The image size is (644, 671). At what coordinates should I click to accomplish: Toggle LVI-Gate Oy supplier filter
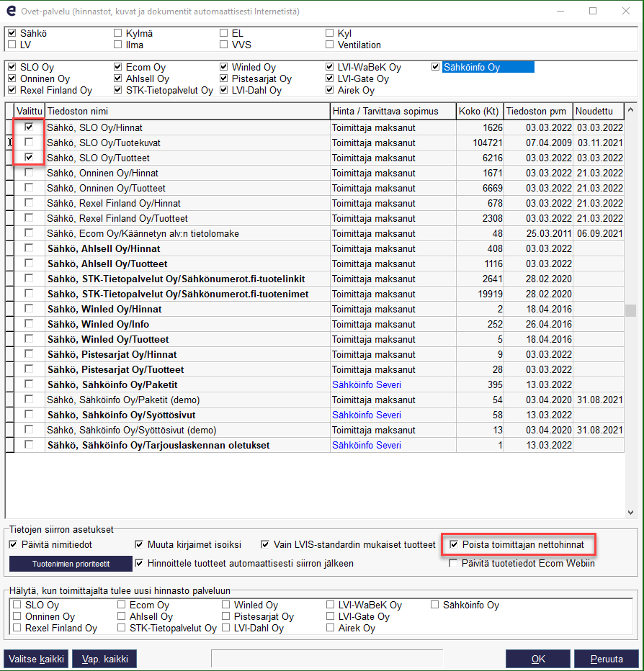[329, 78]
